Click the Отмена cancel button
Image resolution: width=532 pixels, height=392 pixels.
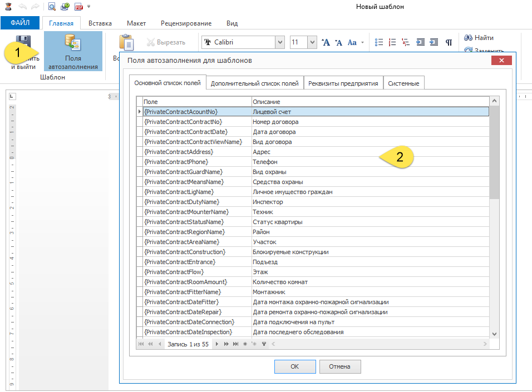339,366
